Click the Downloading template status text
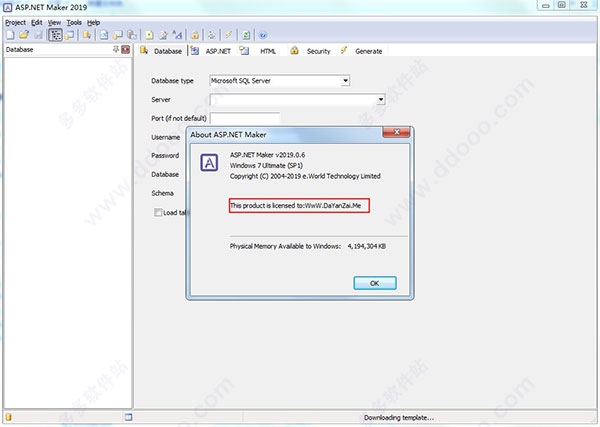Viewport: 600px width, 427px height. point(399,417)
